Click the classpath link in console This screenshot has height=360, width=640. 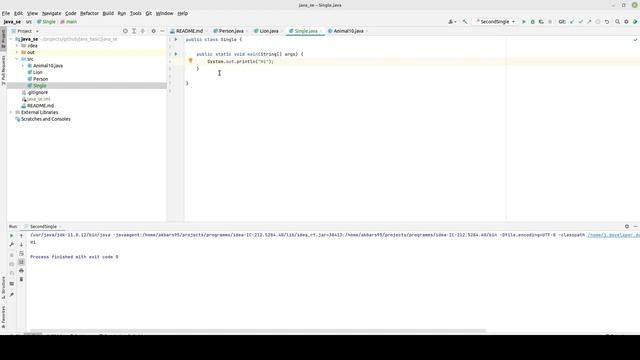pos(613,235)
